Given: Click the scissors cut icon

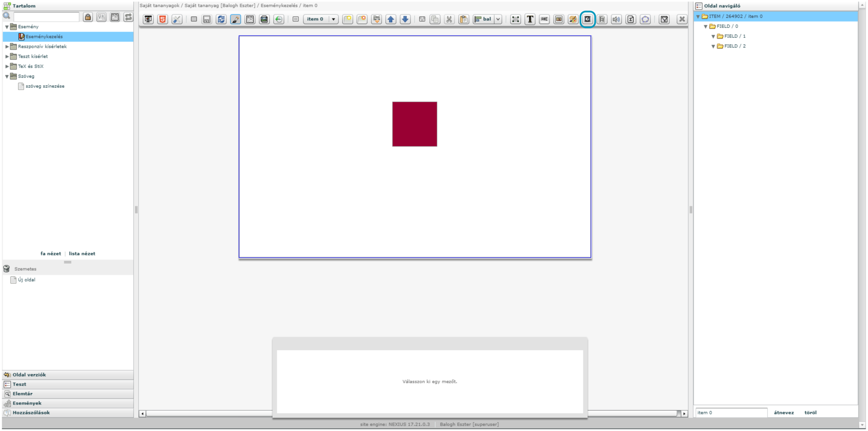Looking at the screenshot, I should coord(449,19).
